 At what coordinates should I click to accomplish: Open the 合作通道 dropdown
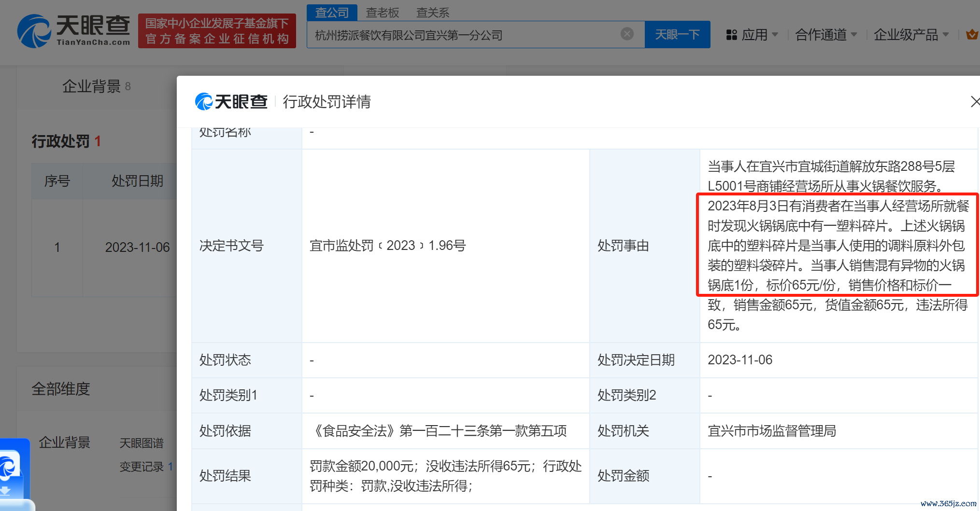pos(826,35)
